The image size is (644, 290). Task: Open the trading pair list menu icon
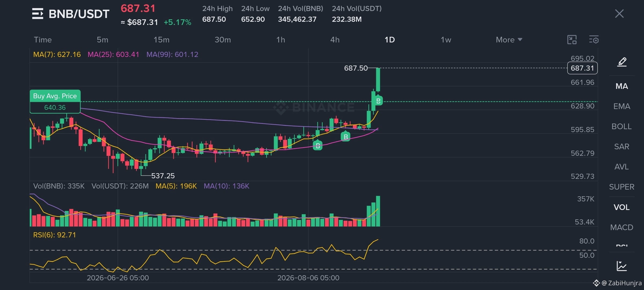[38, 13]
